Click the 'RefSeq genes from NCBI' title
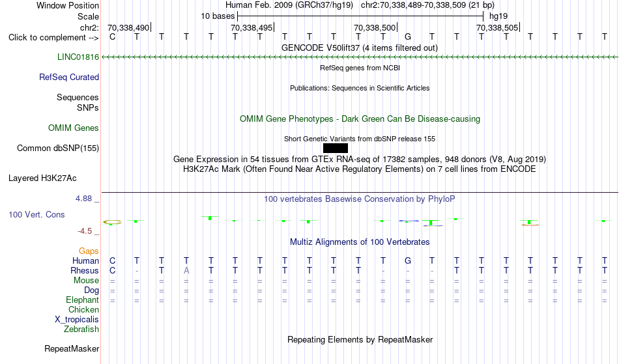619x364 pixels. [360, 68]
